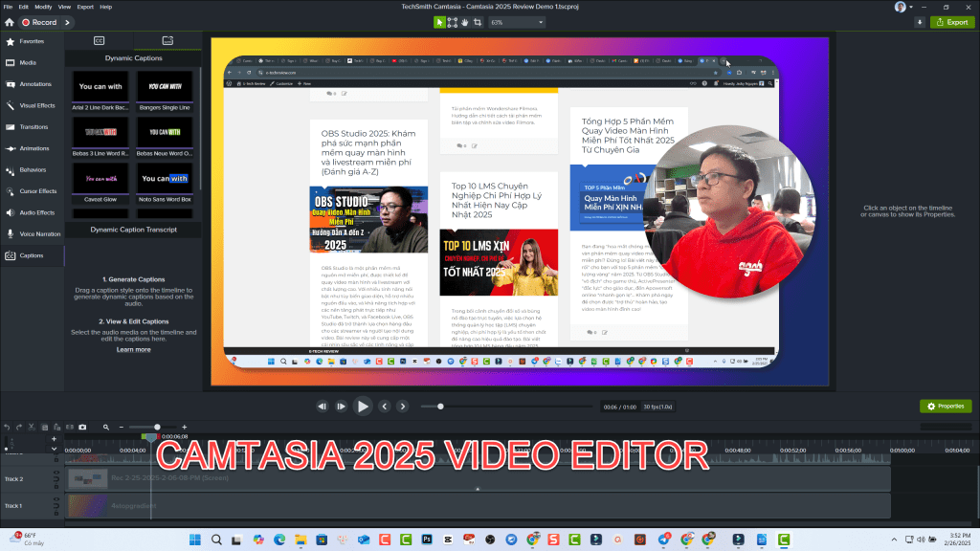Select the Crop tool in canvas toolbar
980x551 pixels.
pos(478,22)
